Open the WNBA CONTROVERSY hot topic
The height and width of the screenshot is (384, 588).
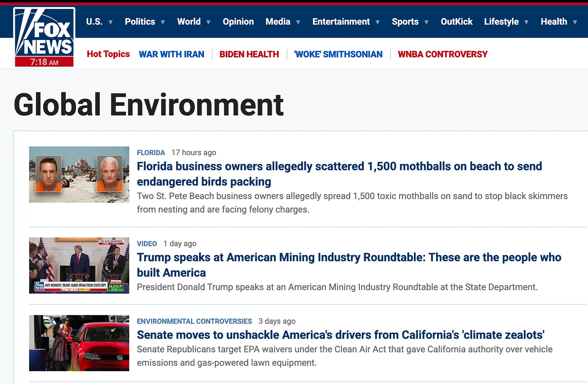[x=443, y=54]
